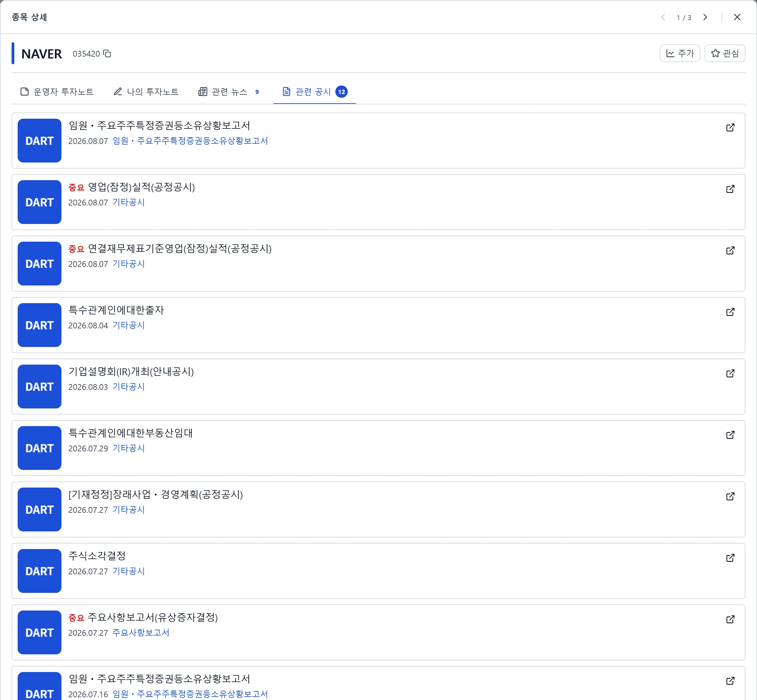This screenshot has width=757, height=700.
Task: Click the 1 / 3 page indicator
Action: pyautogui.click(x=684, y=18)
